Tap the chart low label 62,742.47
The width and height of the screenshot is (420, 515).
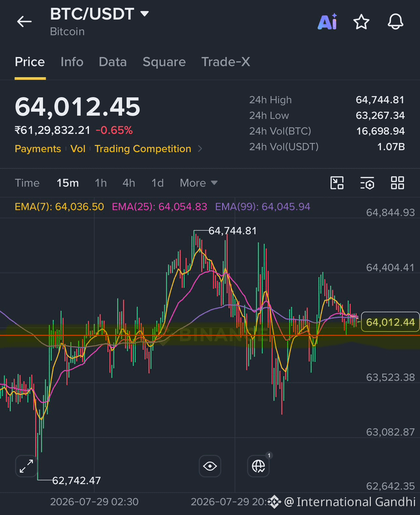pos(77,480)
